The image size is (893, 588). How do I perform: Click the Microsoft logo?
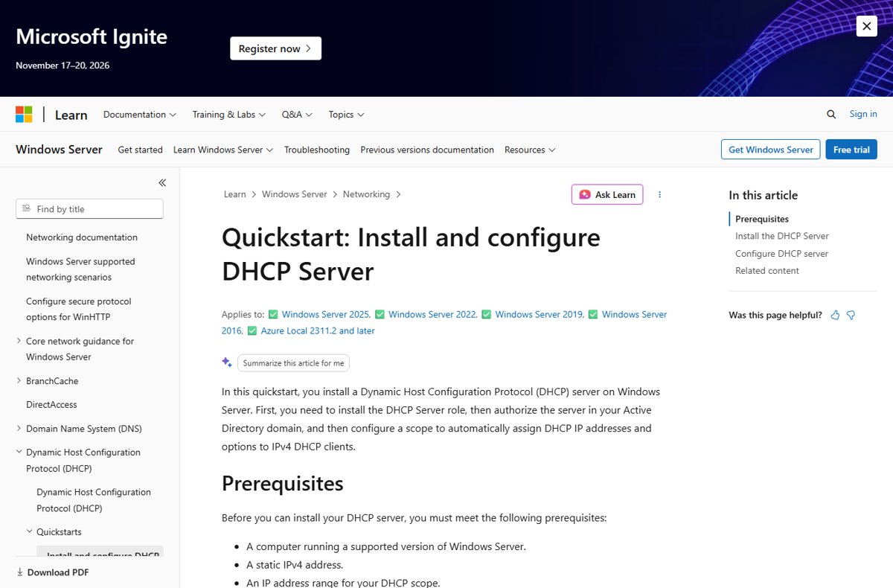pos(24,114)
